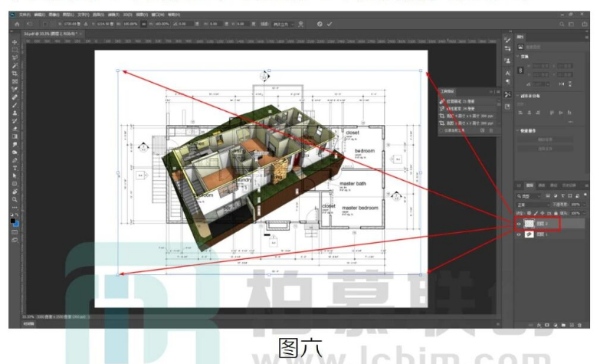The width and height of the screenshot is (600, 364).
Task: Select the Brush tool
Action: [15, 105]
